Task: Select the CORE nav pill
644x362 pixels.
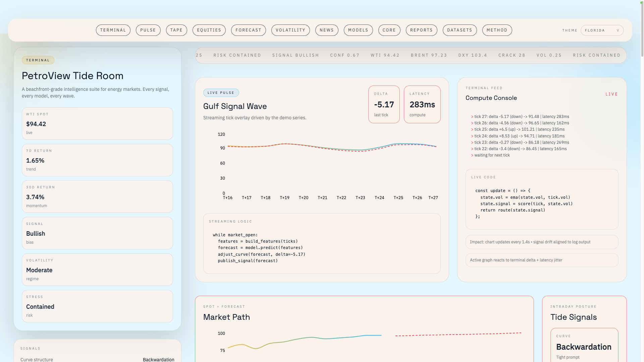Action: click(x=389, y=30)
